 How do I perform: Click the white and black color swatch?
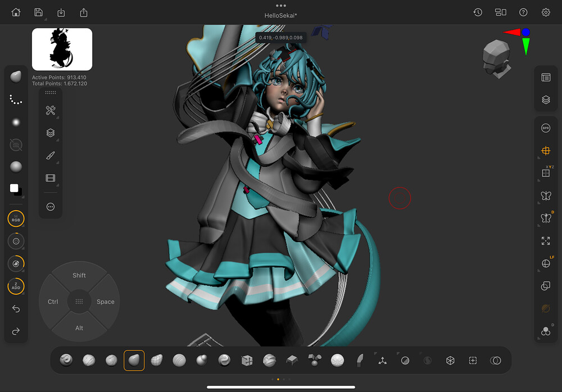tap(16, 190)
